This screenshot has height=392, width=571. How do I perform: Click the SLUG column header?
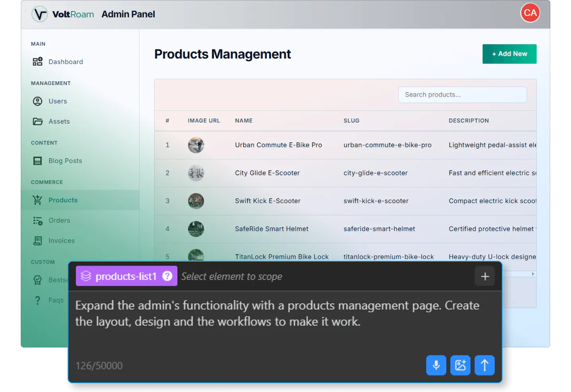tap(352, 120)
